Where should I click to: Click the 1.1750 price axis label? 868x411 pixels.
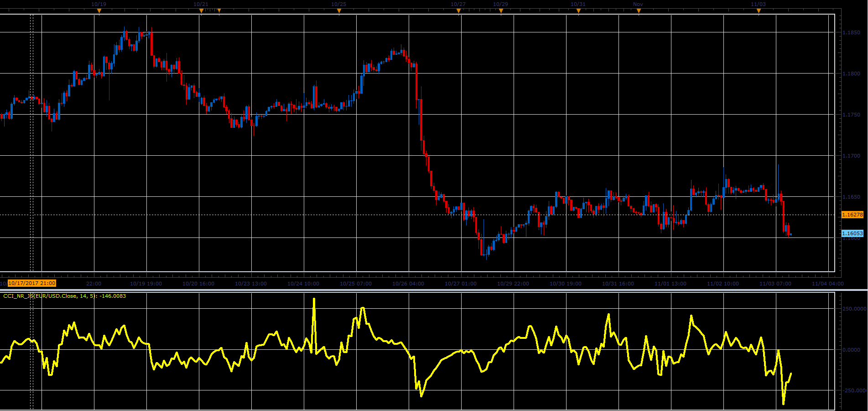pyautogui.click(x=851, y=115)
